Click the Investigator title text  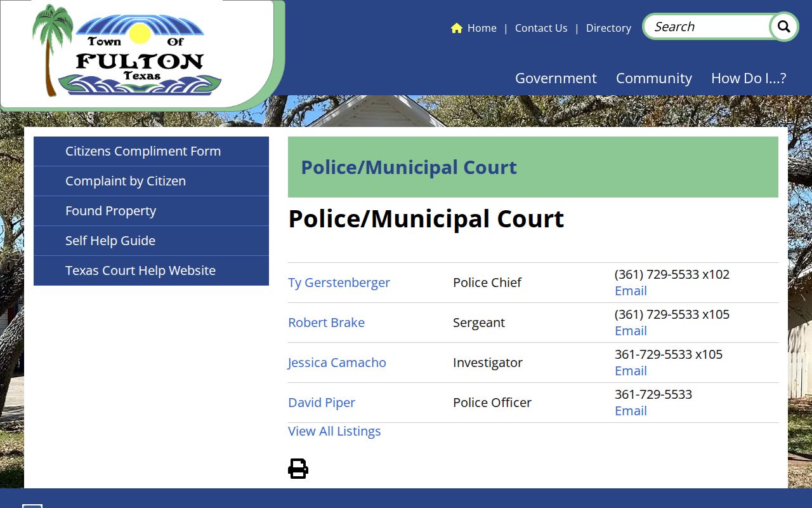(488, 363)
